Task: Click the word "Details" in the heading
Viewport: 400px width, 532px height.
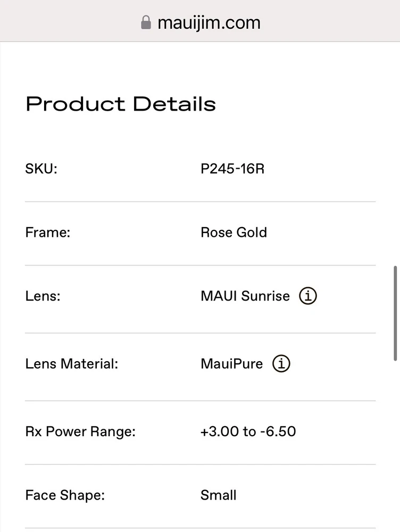Action: [174, 104]
